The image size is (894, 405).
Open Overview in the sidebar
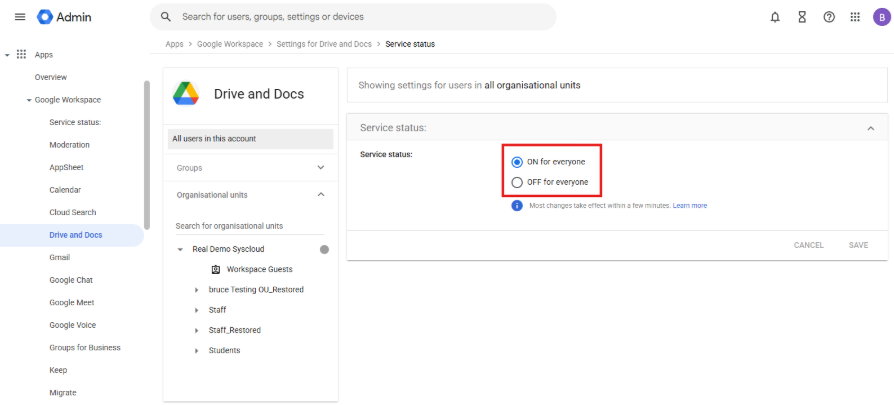pos(51,77)
